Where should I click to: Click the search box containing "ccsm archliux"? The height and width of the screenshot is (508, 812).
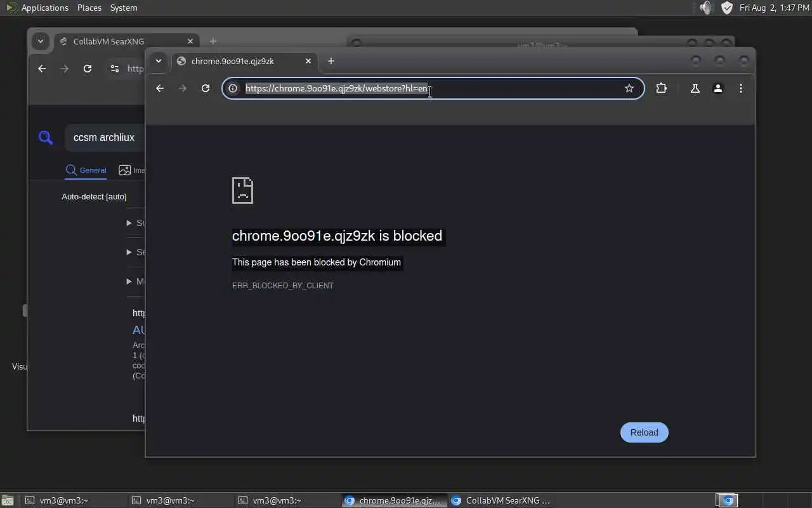coord(105,137)
